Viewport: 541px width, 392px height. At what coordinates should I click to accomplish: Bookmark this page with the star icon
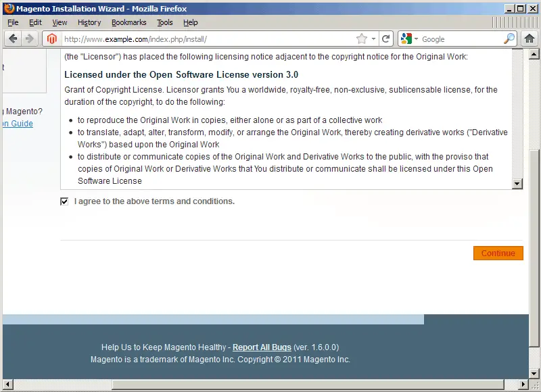(362, 39)
